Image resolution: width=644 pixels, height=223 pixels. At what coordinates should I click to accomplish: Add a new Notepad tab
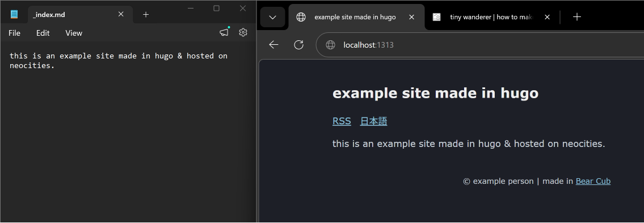146,14
